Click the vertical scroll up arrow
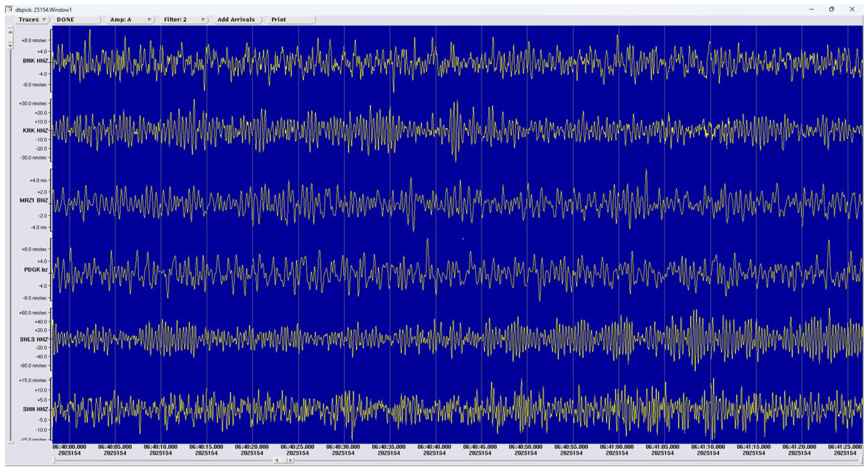The height and width of the screenshot is (471, 868). [x=10, y=32]
